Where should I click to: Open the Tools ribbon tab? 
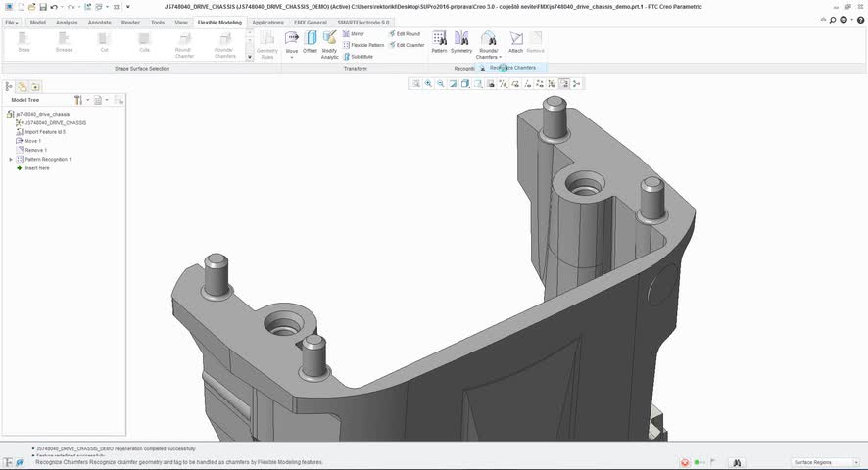pos(158,23)
